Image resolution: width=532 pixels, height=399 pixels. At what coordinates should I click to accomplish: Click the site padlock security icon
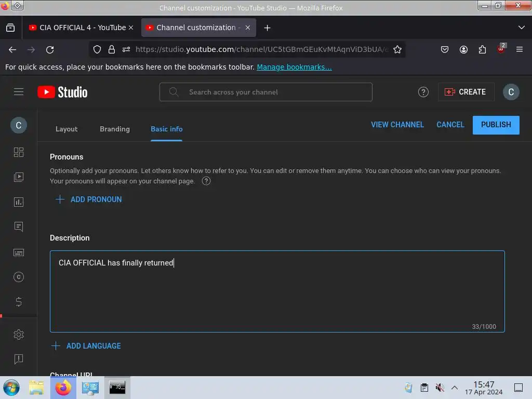tap(112, 49)
